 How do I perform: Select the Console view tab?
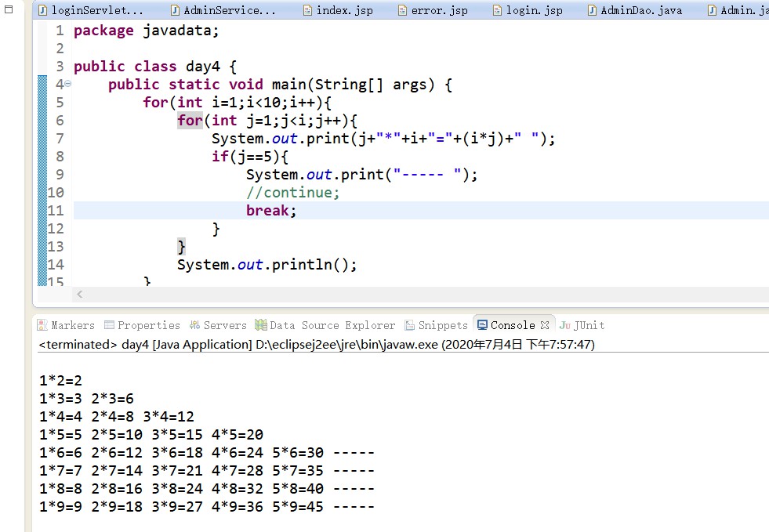[513, 325]
